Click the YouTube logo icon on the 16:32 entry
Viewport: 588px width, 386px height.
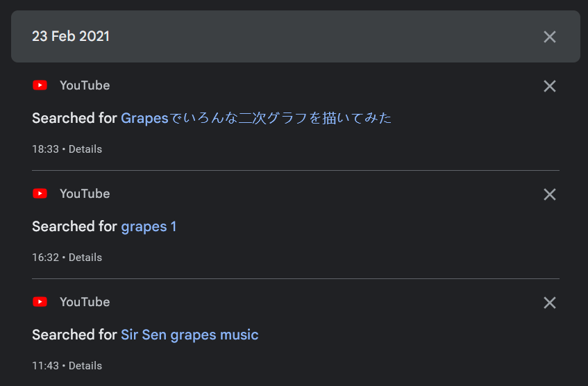40,194
